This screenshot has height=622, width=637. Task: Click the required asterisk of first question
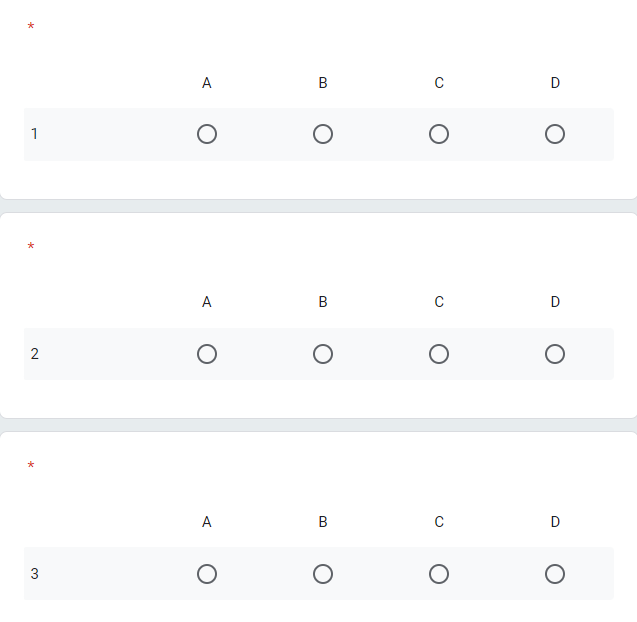(x=31, y=27)
